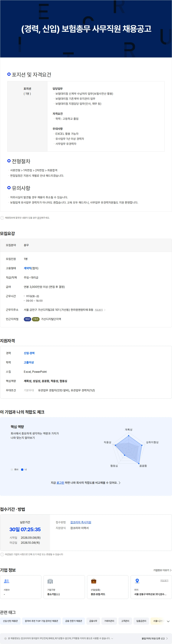The width and height of the screenshot is (172, 644).
Task: Select the 거래처관리 tag
Action: (x=109, y=621)
